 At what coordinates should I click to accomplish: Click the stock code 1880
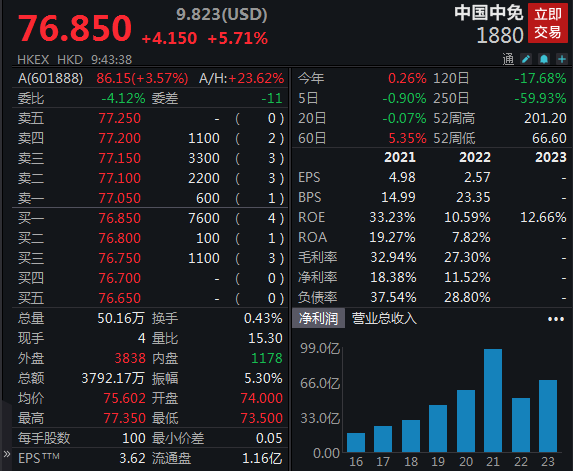pyautogui.click(x=500, y=35)
